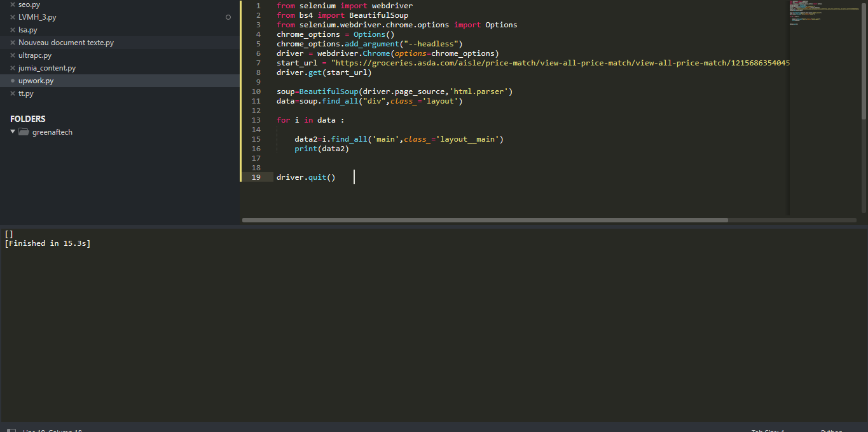Click the '[]' output in build panel
868x432 pixels.
pyautogui.click(x=9, y=234)
